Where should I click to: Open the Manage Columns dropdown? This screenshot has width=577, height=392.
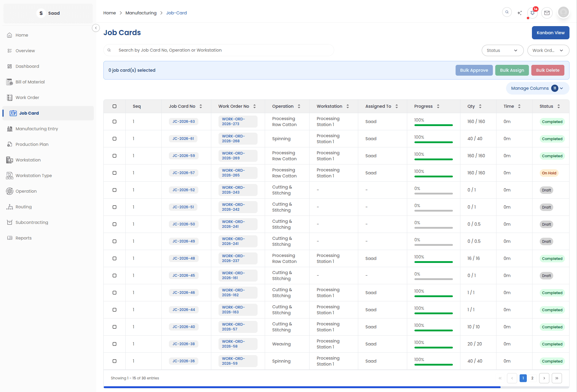tap(537, 88)
